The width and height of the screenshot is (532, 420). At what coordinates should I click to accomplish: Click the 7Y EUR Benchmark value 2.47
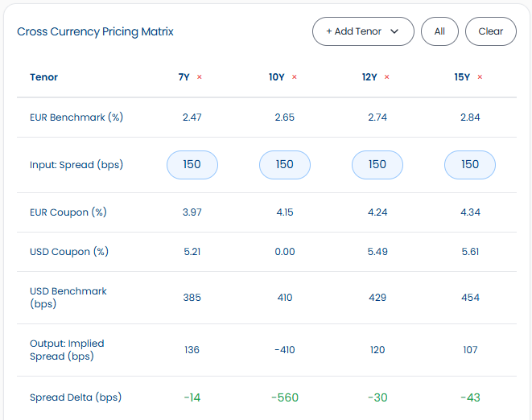[x=192, y=117]
